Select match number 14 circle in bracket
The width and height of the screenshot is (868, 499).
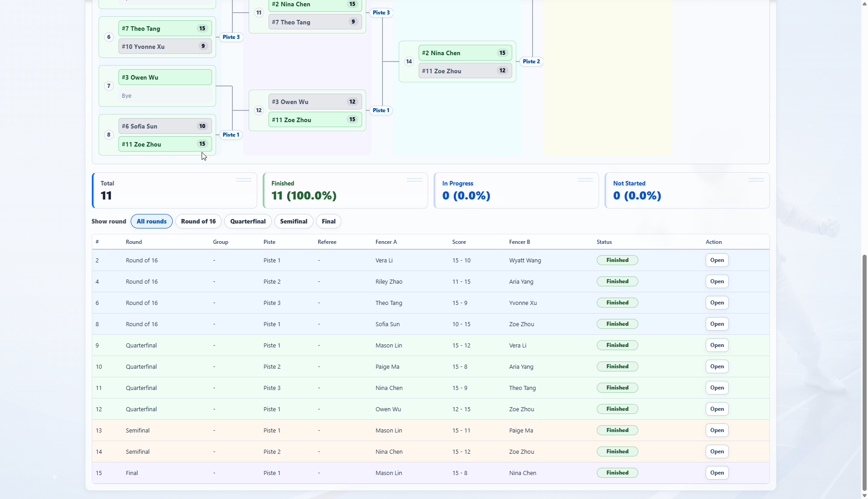click(409, 62)
